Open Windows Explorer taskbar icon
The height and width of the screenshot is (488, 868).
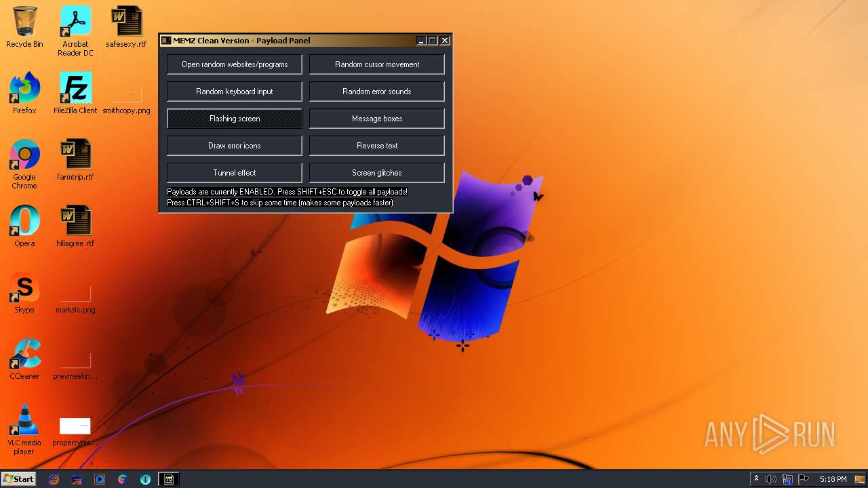[x=77, y=479]
